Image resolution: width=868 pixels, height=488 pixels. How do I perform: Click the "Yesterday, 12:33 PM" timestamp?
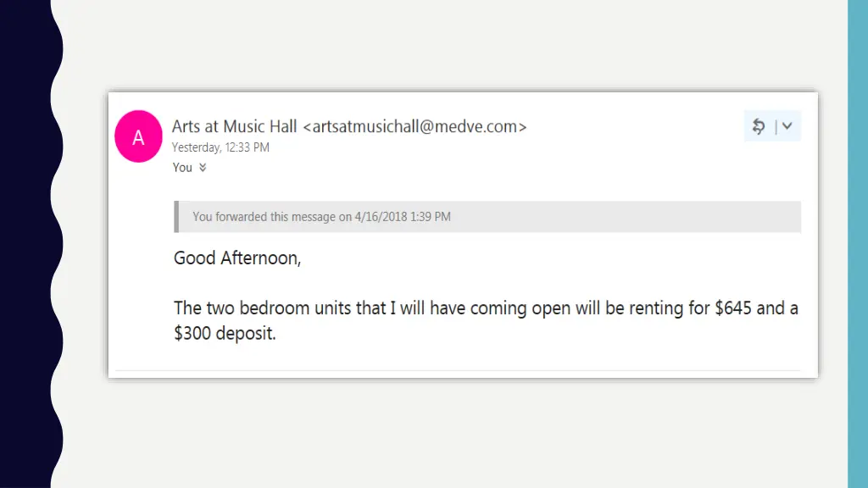click(x=220, y=147)
